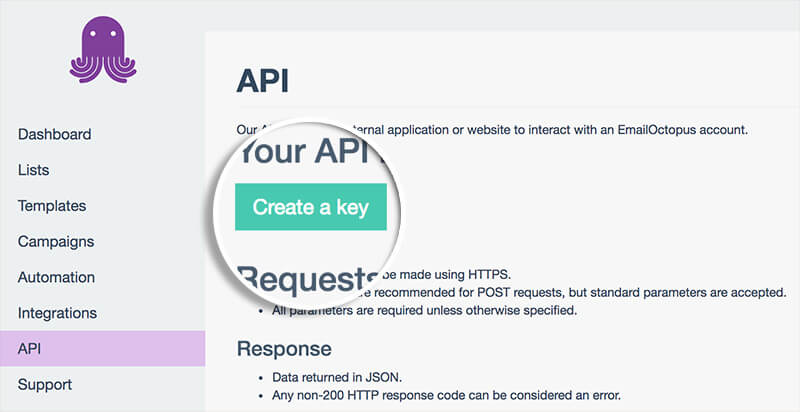Viewport: 800px width, 412px height.
Task: Click the EmailOctopus octopus logo
Action: [103, 49]
